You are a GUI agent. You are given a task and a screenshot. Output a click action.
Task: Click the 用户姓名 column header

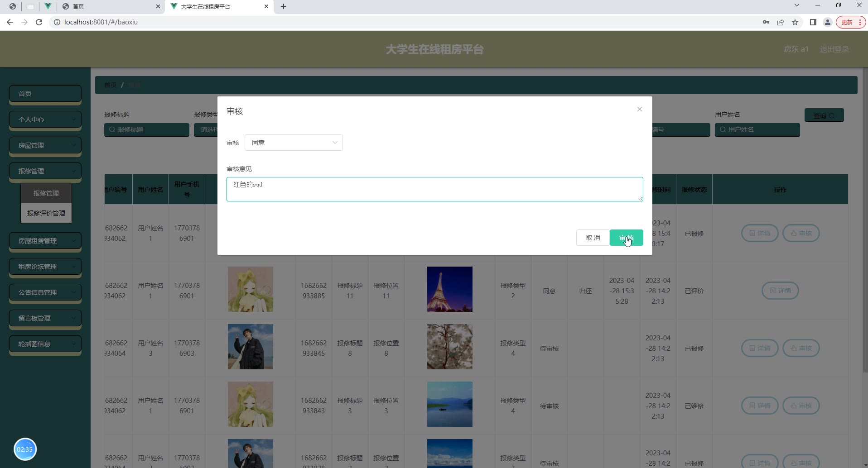point(150,190)
